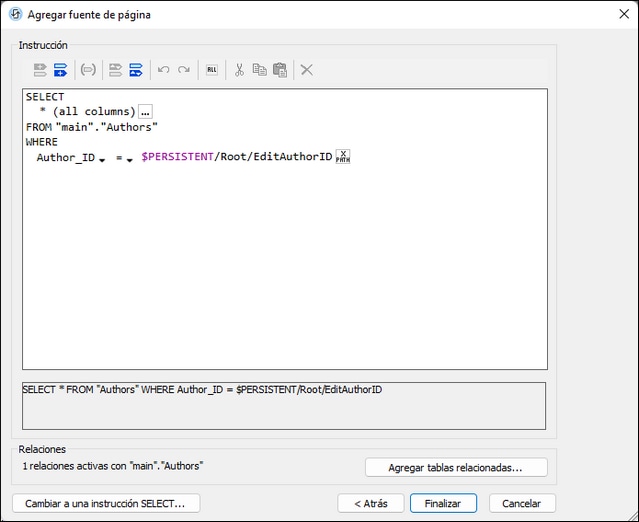Click the ALL toolbar icon
This screenshot has height=522, width=639.
(x=212, y=70)
